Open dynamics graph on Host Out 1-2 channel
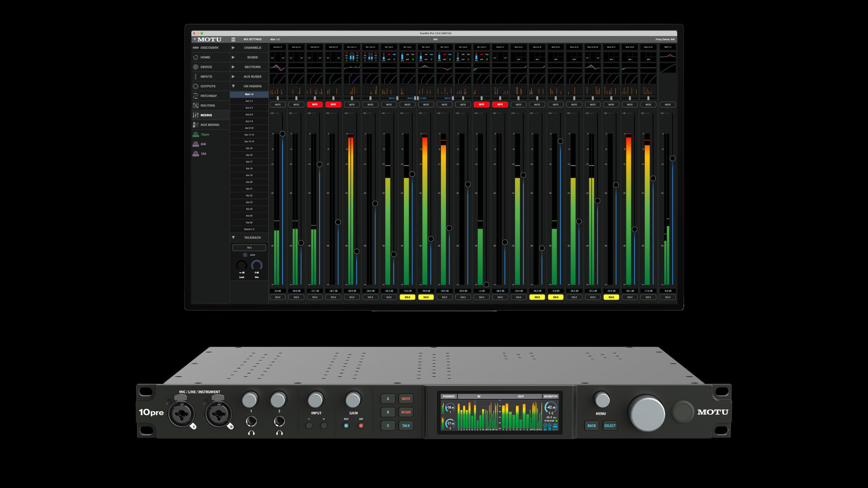 278,79
